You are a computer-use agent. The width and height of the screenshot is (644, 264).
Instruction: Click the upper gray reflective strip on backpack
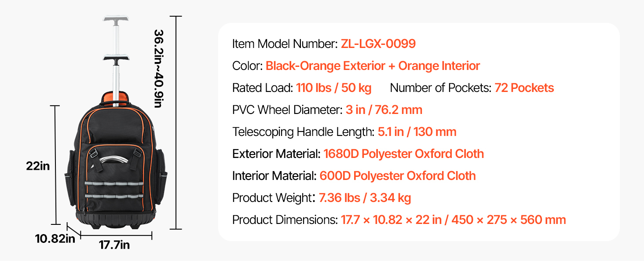point(114,183)
